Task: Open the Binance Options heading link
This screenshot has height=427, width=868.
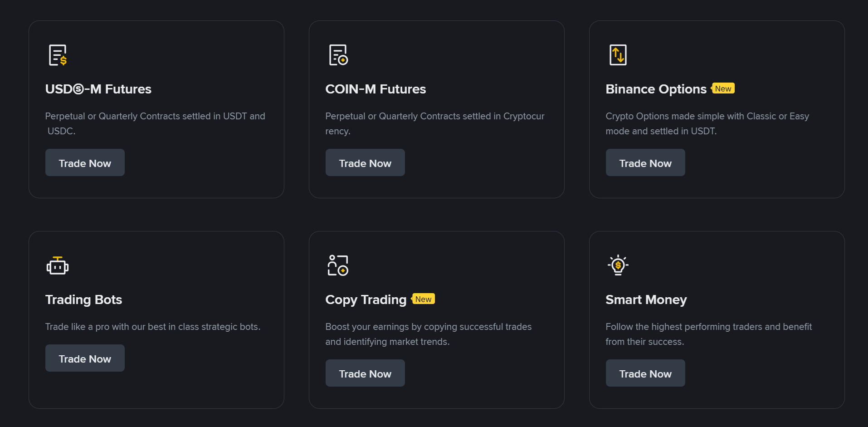Action: [x=656, y=89]
